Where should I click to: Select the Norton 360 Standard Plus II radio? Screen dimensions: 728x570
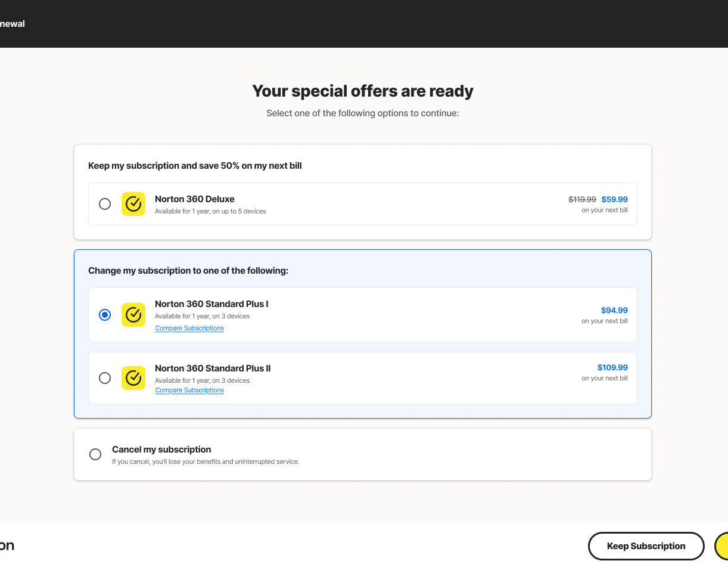(105, 378)
